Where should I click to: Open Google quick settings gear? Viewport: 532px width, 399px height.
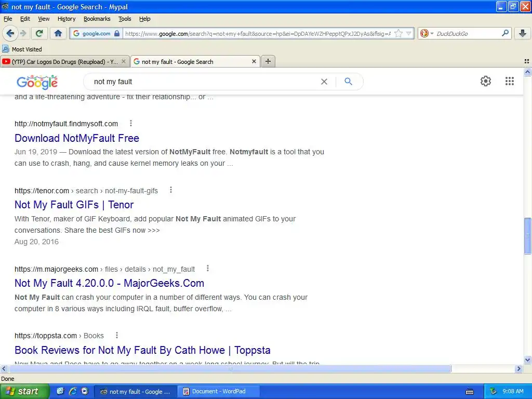tap(486, 81)
